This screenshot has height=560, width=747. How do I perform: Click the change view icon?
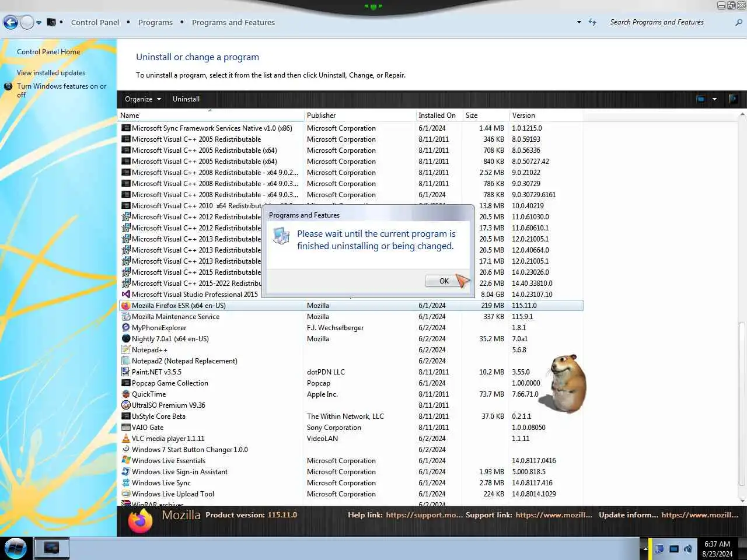(700, 99)
